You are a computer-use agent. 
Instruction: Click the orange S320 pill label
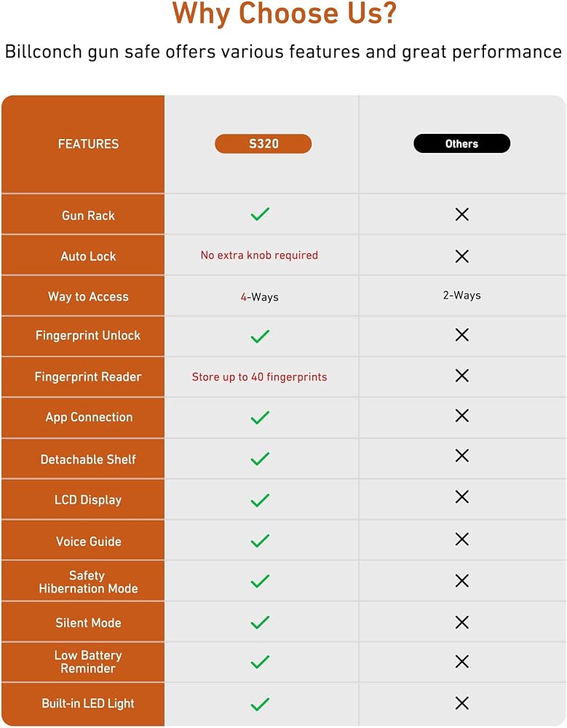pyautogui.click(x=263, y=143)
